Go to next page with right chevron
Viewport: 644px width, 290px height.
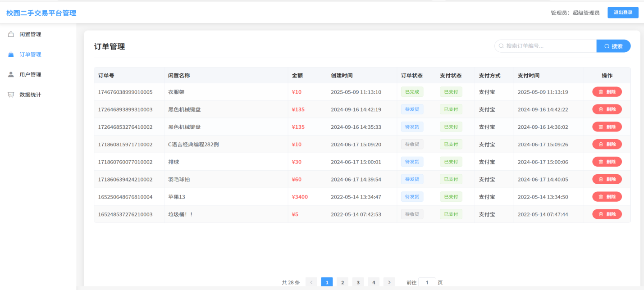coord(389,282)
